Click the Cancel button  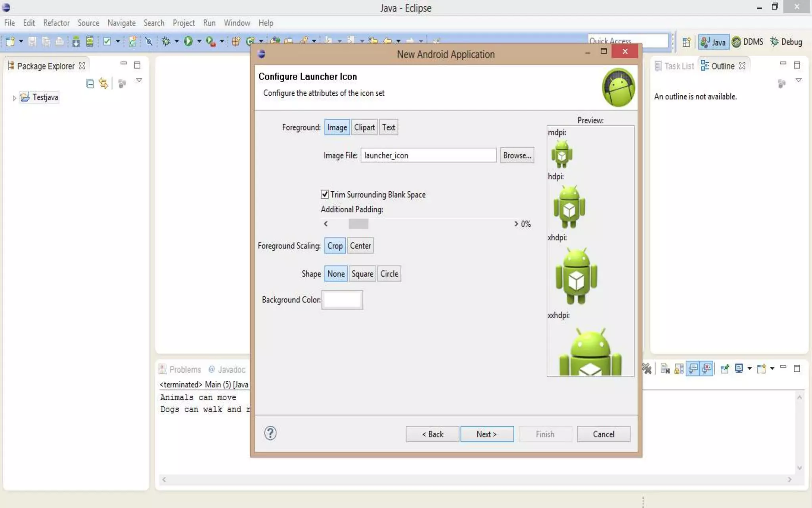pos(603,434)
